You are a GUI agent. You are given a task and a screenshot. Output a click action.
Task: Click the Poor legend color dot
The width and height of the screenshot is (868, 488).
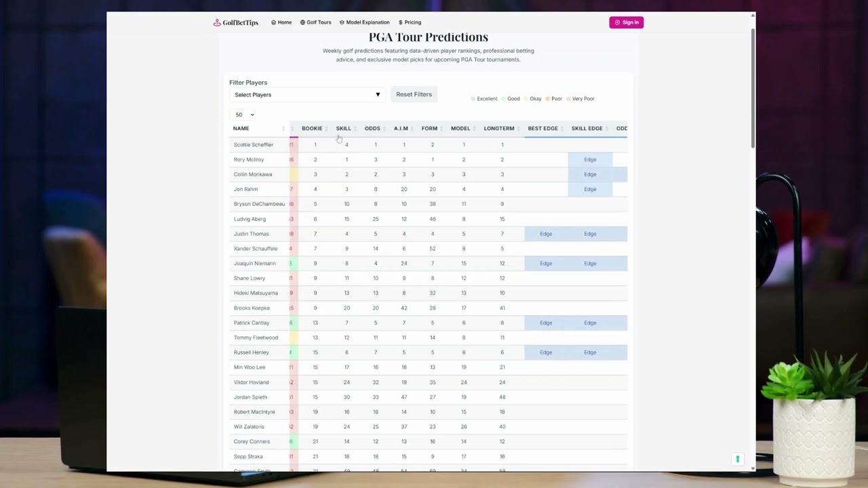tap(548, 99)
